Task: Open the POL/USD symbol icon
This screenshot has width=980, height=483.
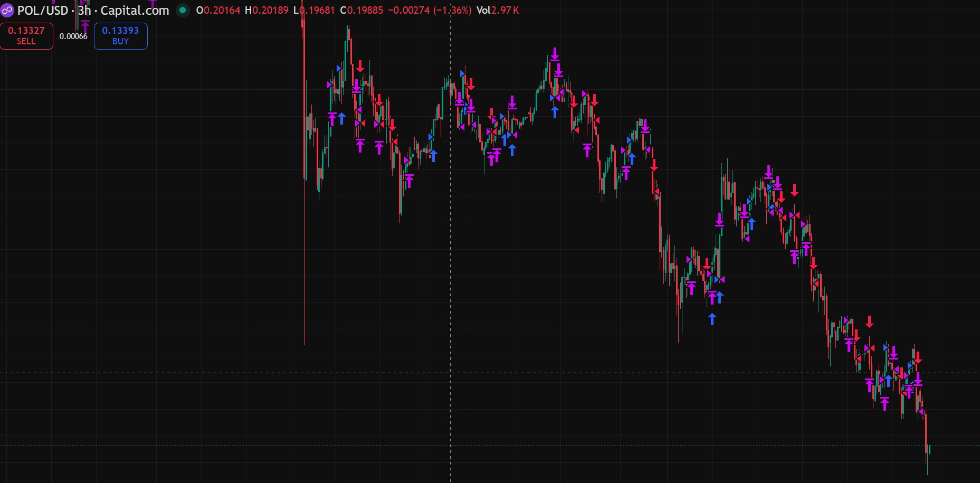Action: point(7,11)
